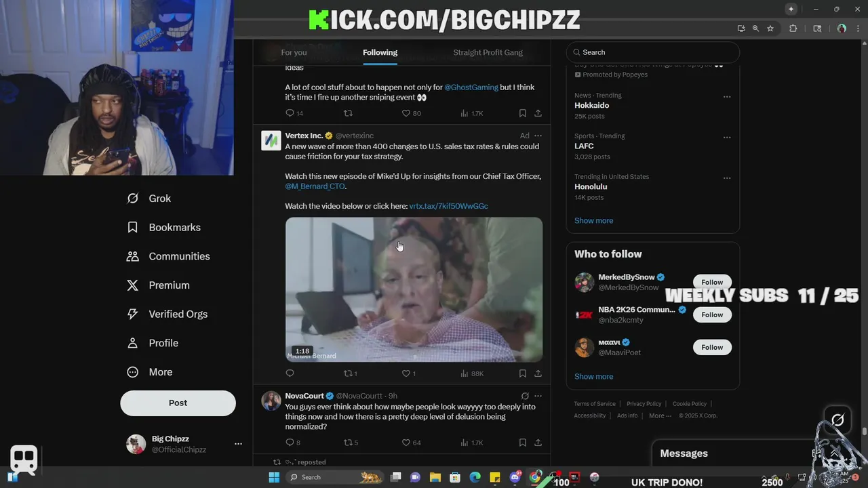Open the vrtx.tax video link
This screenshot has width=868, height=488.
click(x=448, y=206)
